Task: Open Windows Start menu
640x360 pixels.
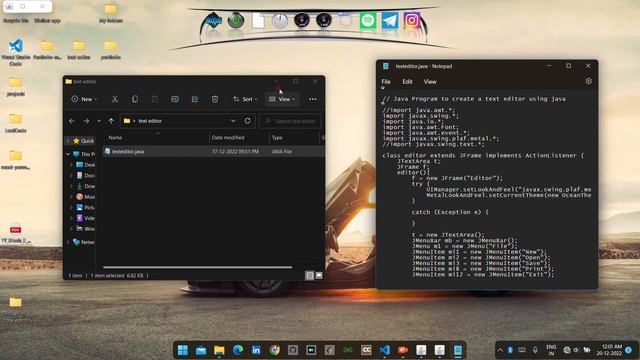Action: [183, 350]
